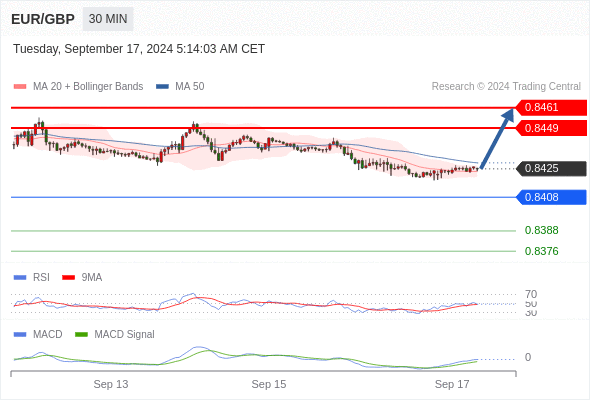Open the Research Trading Central copyright text
The height and width of the screenshot is (400, 590).
(506, 87)
